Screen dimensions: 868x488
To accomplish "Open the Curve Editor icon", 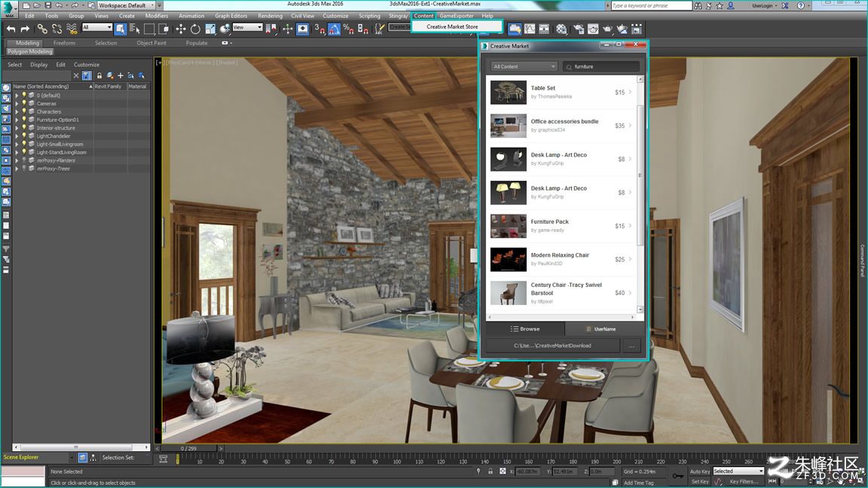I will [x=530, y=29].
